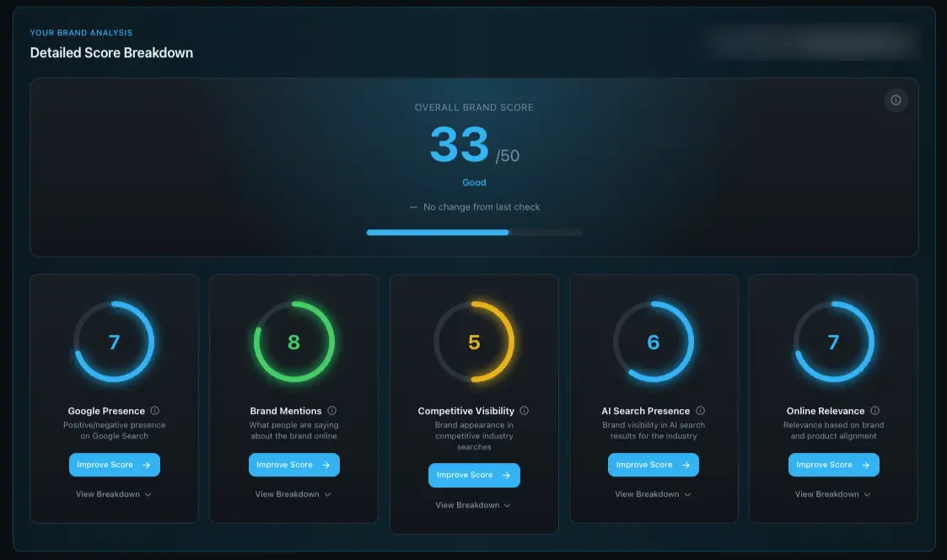This screenshot has height=560, width=947.
Task: Click 'Brand visibility in AI search results' text
Action: pos(654,431)
